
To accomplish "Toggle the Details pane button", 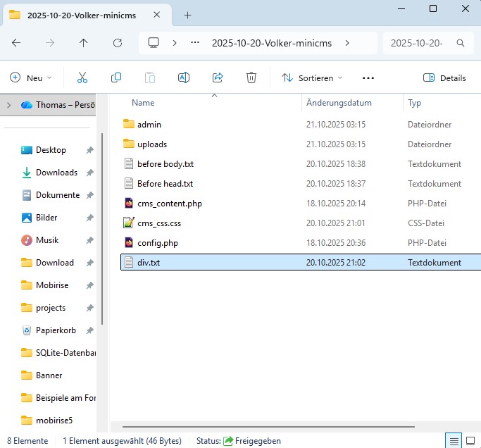I will (444, 77).
